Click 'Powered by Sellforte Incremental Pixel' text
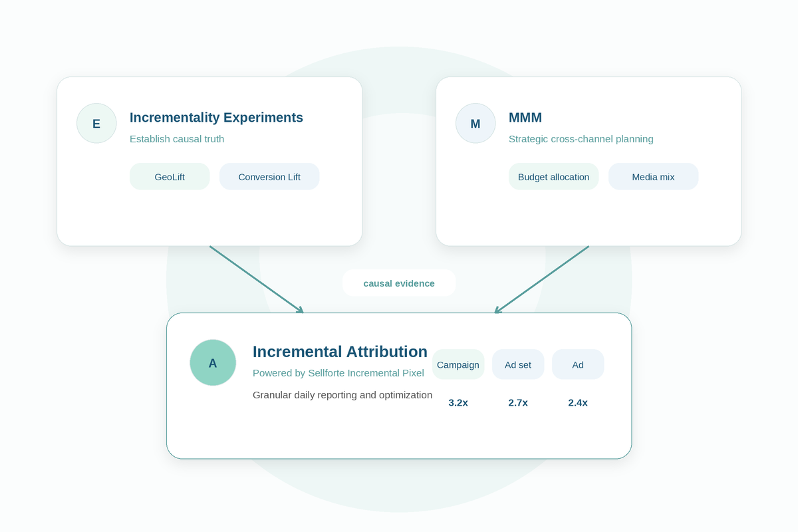 [x=338, y=372]
